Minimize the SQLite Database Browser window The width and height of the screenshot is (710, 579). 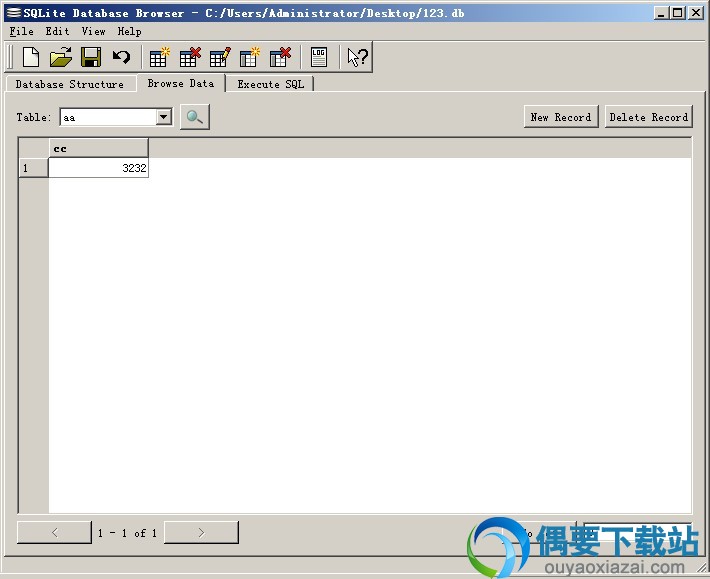pyautogui.click(x=662, y=13)
